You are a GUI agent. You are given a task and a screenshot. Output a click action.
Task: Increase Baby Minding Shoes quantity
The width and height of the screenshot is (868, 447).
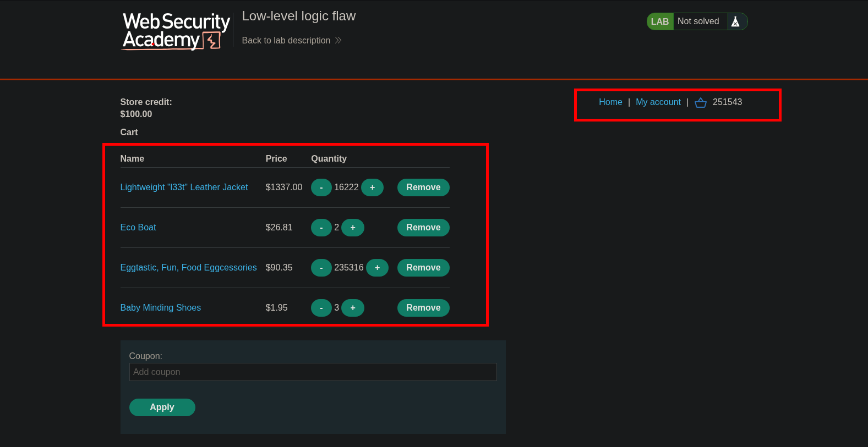pos(353,308)
